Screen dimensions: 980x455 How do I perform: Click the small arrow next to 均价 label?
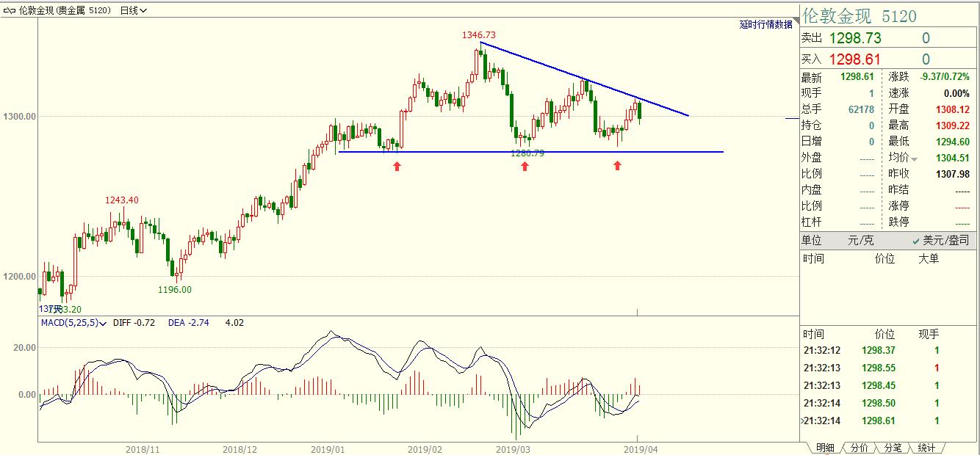[915, 159]
